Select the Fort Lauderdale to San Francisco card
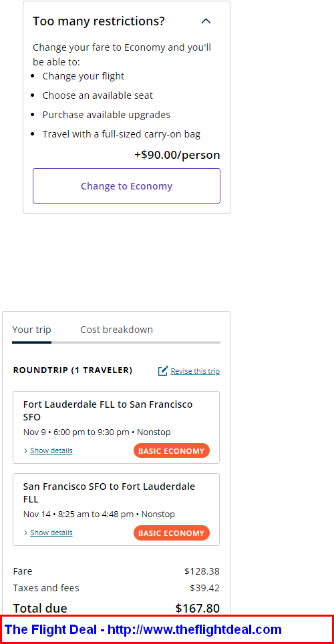334x644 pixels. point(116,427)
